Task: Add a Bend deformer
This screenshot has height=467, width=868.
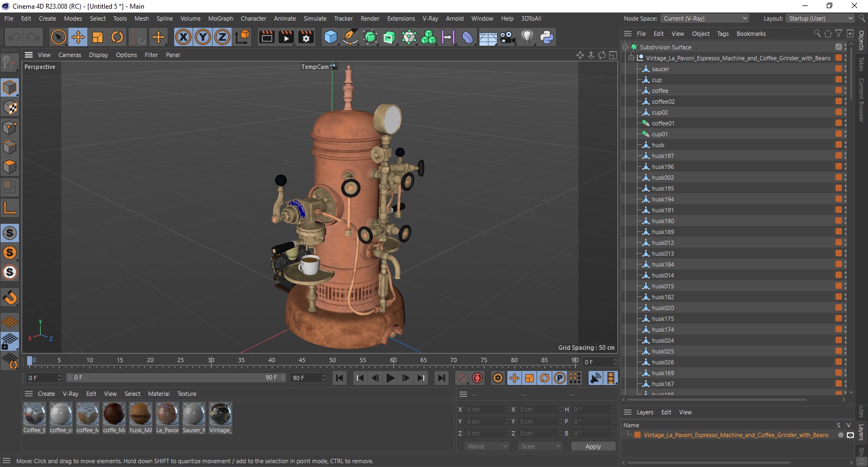Action: (468, 37)
